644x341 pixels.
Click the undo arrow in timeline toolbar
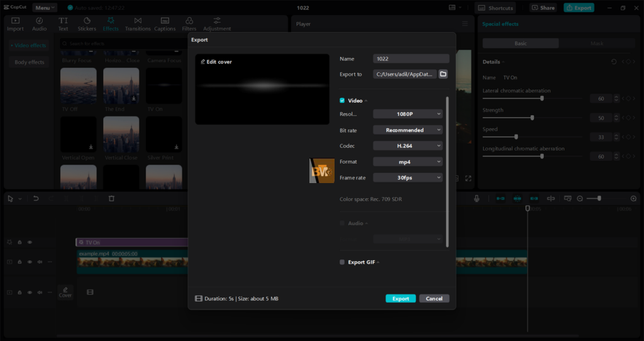[36, 199]
